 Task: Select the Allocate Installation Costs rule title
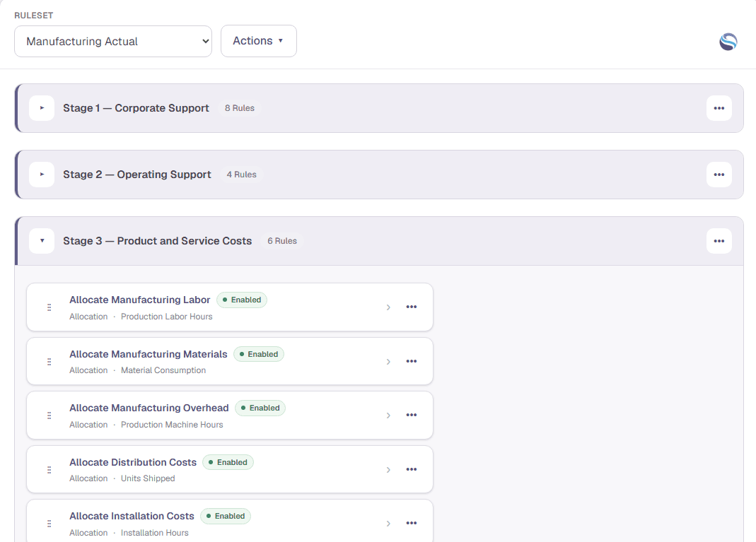(x=132, y=516)
